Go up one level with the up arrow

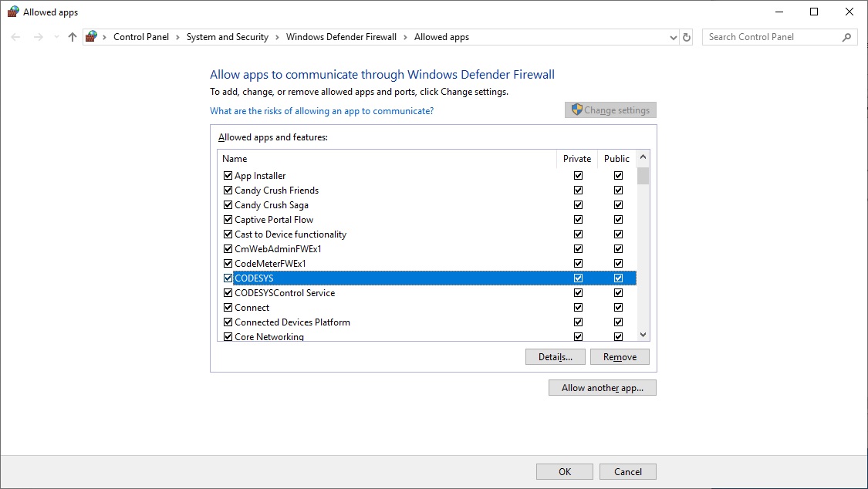(x=72, y=37)
